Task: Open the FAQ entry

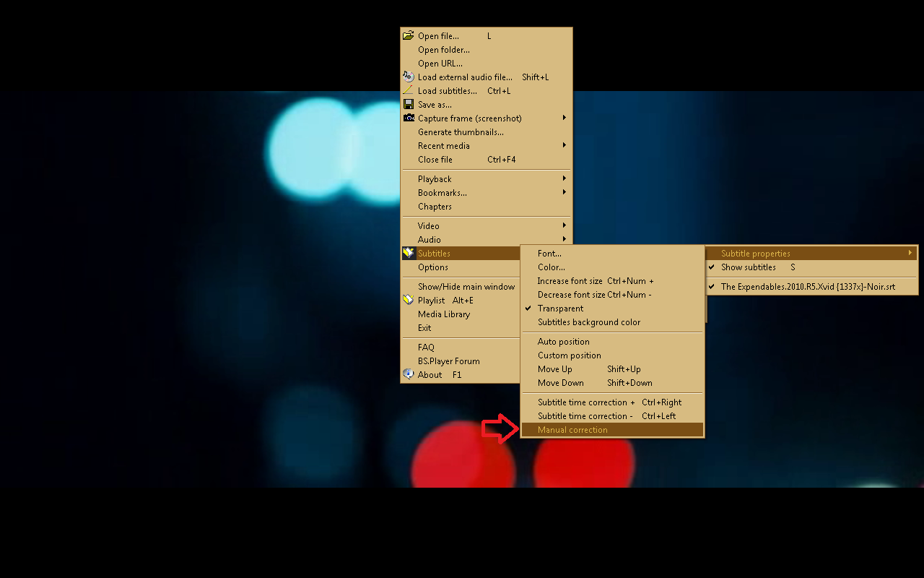Action: click(426, 348)
